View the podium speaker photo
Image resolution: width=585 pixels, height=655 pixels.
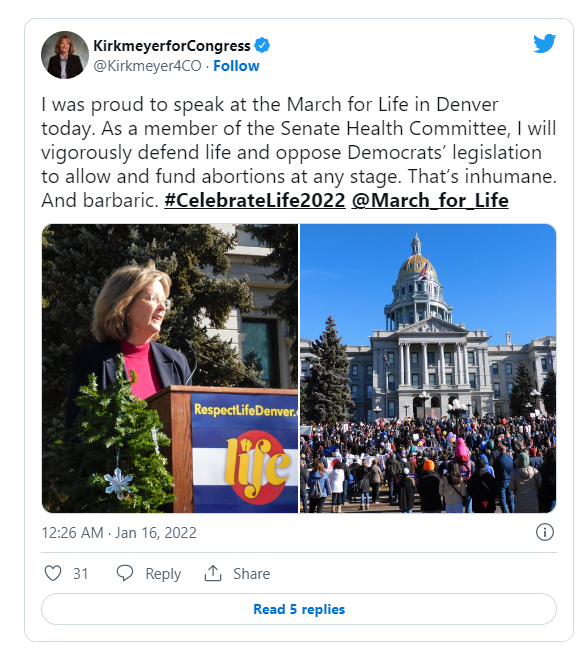(170, 368)
